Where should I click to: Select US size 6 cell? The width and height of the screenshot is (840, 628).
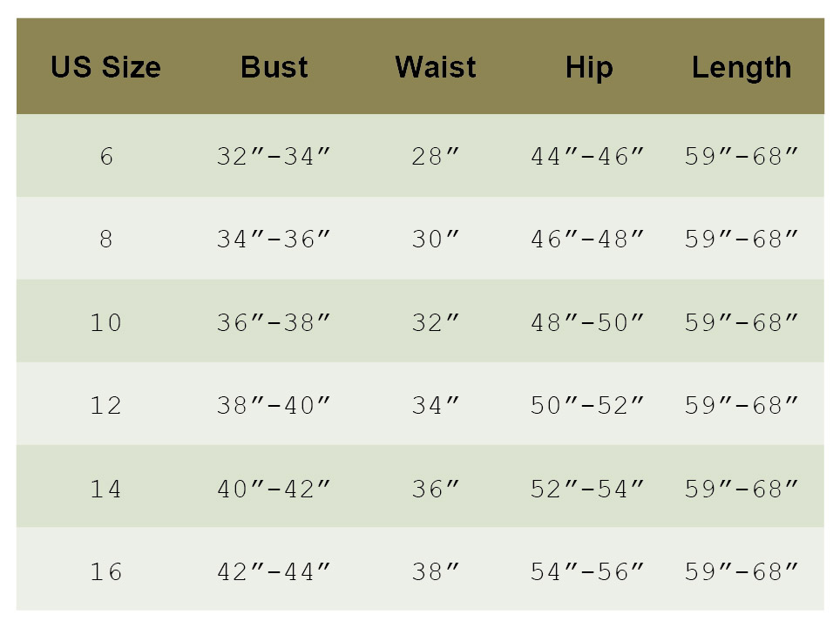105,157
